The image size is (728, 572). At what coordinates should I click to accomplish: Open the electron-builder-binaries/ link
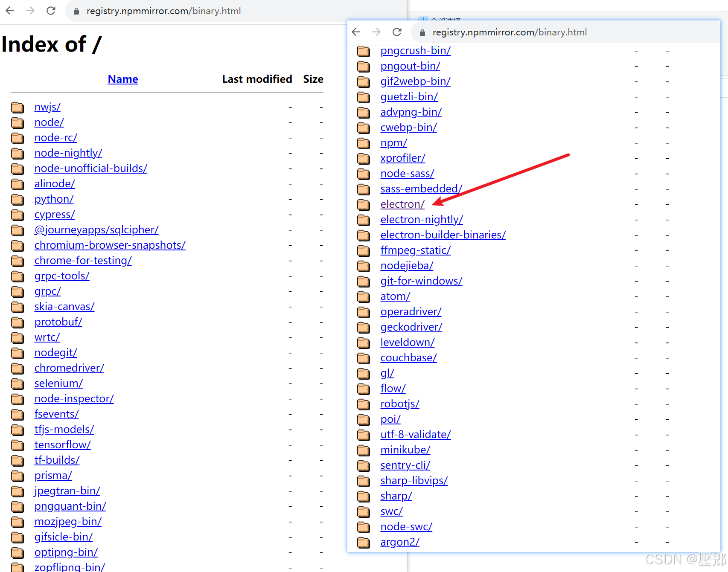443,235
